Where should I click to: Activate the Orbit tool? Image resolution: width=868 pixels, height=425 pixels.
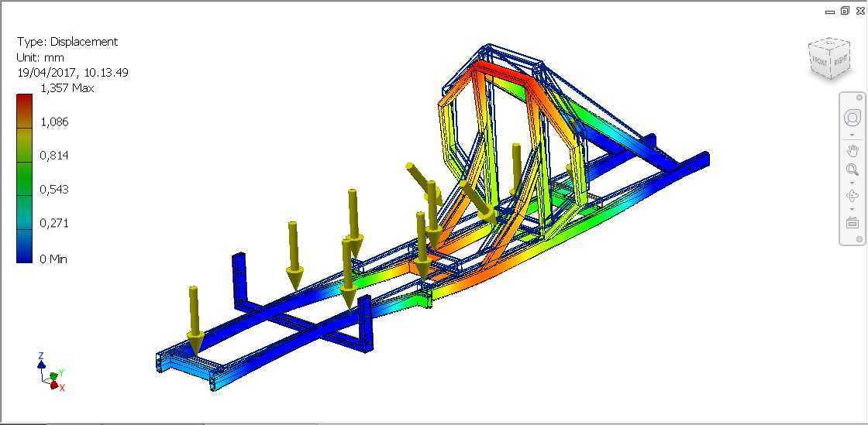852,196
